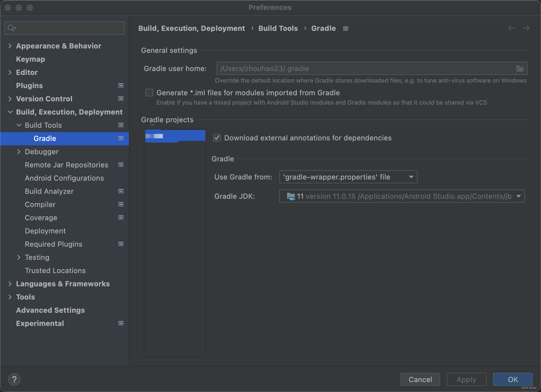Viewport: 541px width, 392px height.
Task: Click the project-level icon next to the Compiler item
Action: (x=121, y=205)
